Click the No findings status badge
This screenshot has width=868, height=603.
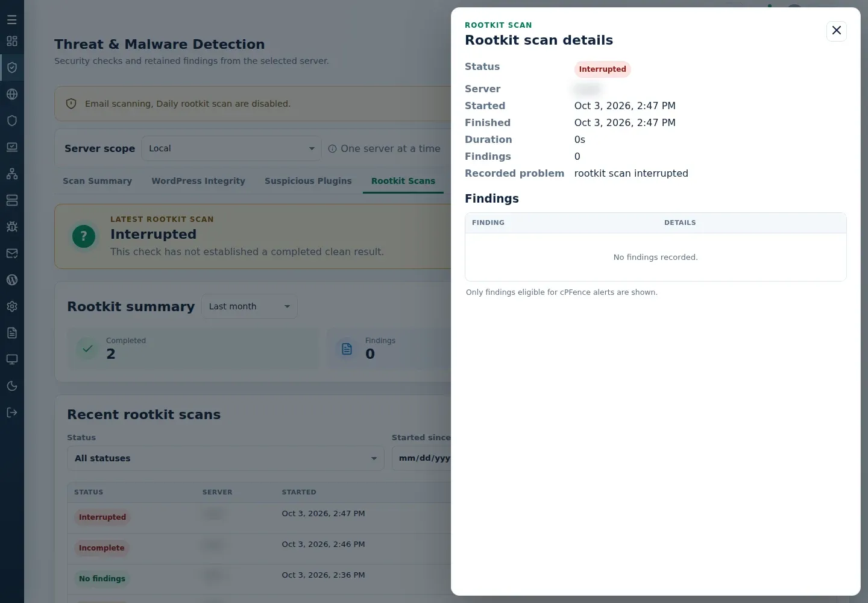pyautogui.click(x=102, y=579)
